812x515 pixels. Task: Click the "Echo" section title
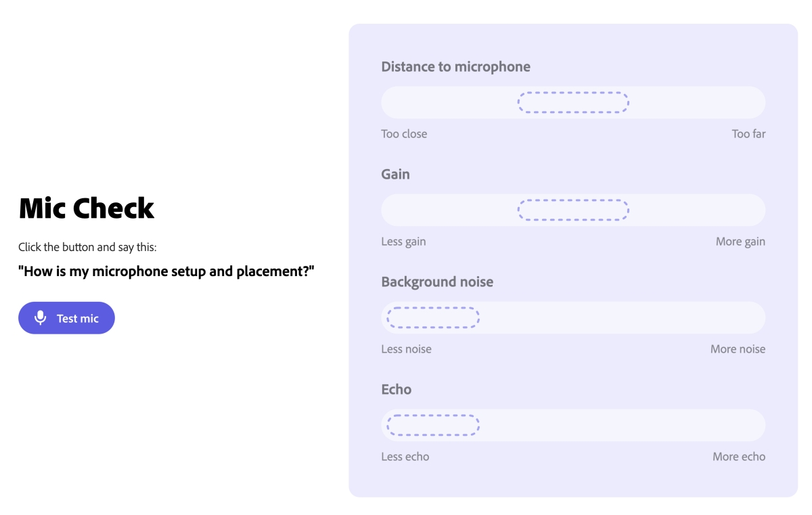coord(396,390)
